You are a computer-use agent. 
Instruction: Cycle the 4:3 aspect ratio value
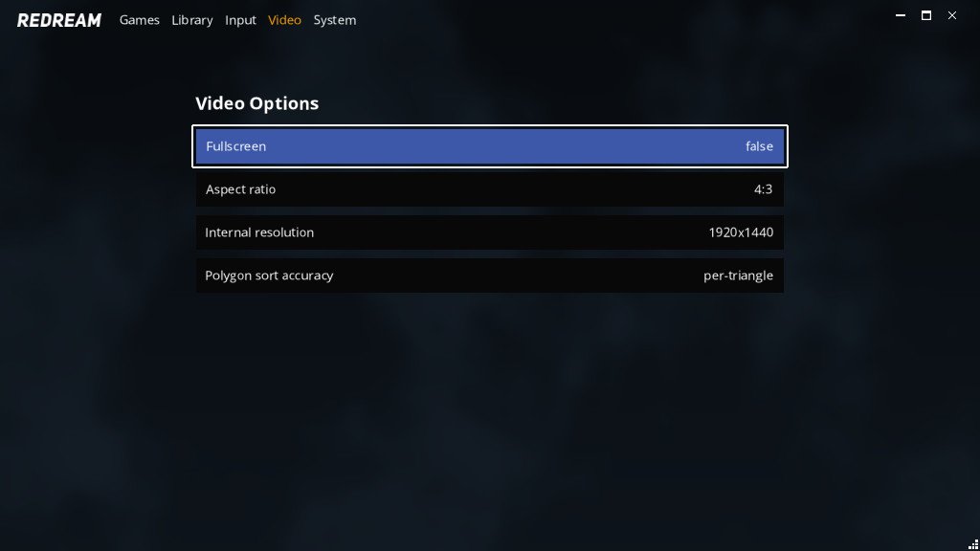[763, 189]
